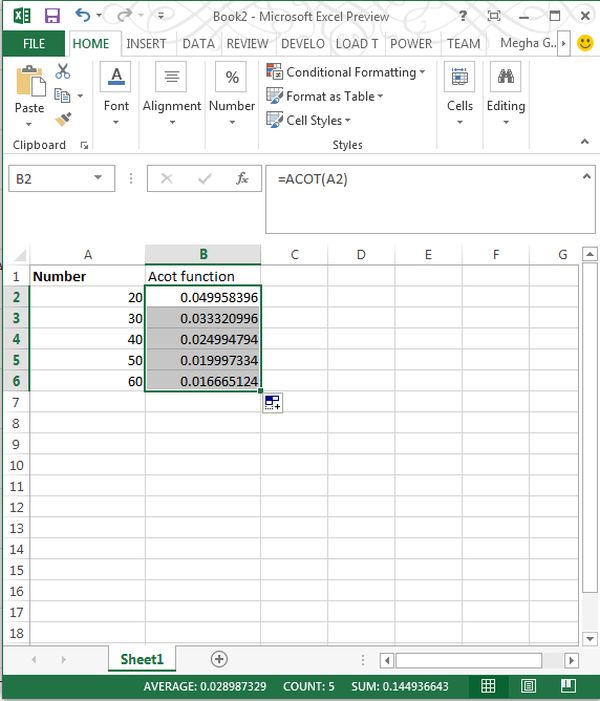Screen dimensions: 600x701
Task: Open the Copy dropdown arrow
Action: click(x=80, y=96)
